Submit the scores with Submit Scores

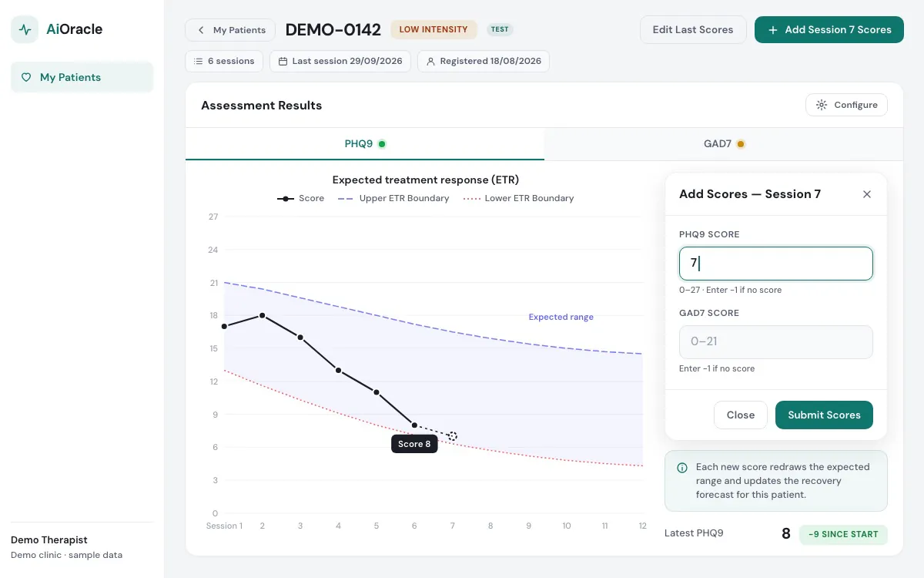point(824,415)
